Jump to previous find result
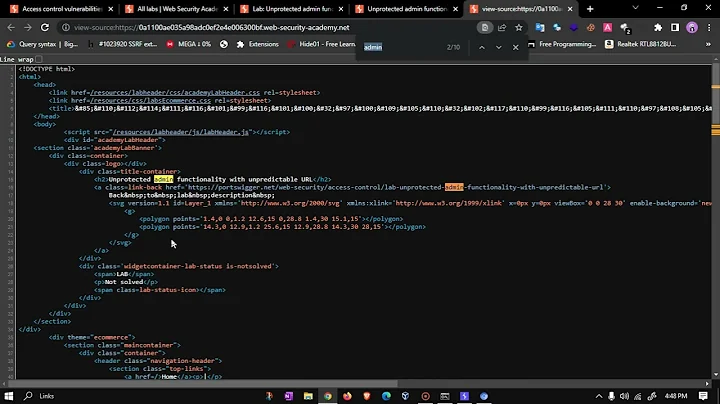Screen dimensions: 720x404 [x=482, y=47]
